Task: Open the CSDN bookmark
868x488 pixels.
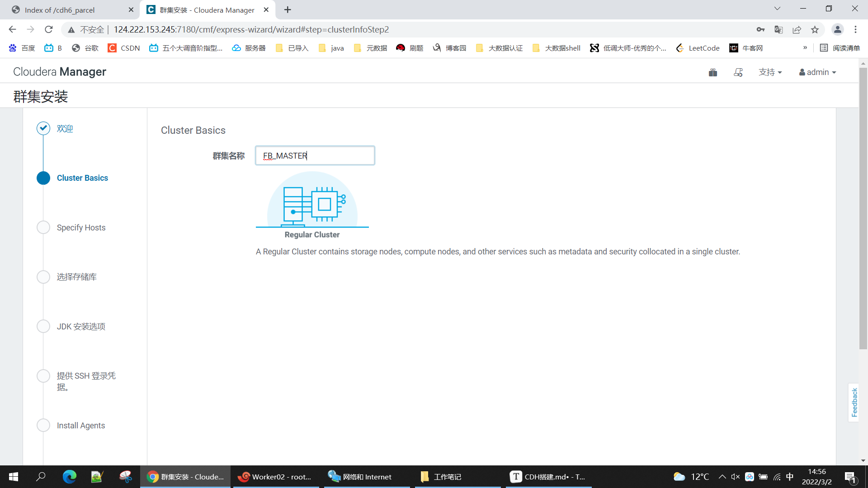Action: click(x=124, y=48)
